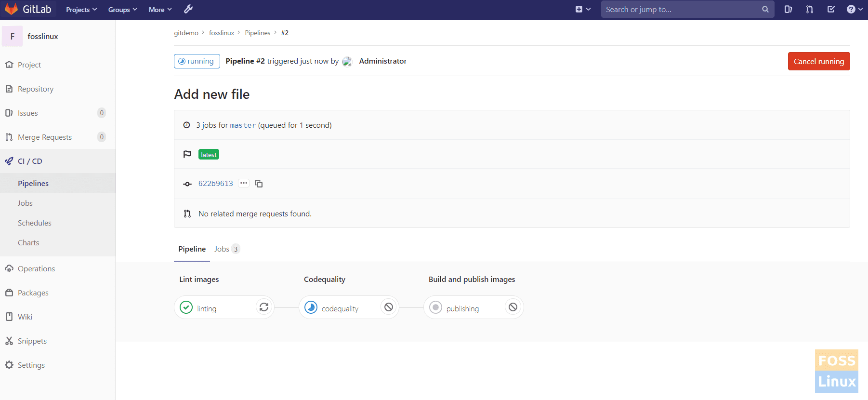Cancel the publishing job

513,307
